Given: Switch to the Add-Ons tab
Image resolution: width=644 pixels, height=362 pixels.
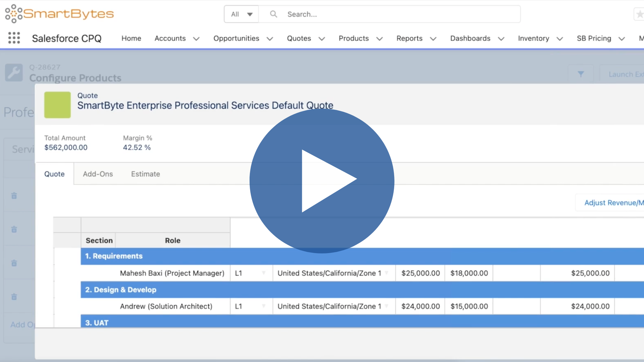Looking at the screenshot, I should coord(98,174).
